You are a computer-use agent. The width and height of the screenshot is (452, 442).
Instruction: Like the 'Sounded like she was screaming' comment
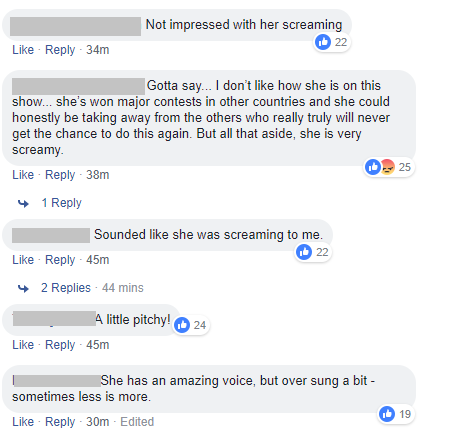(23, 260)
